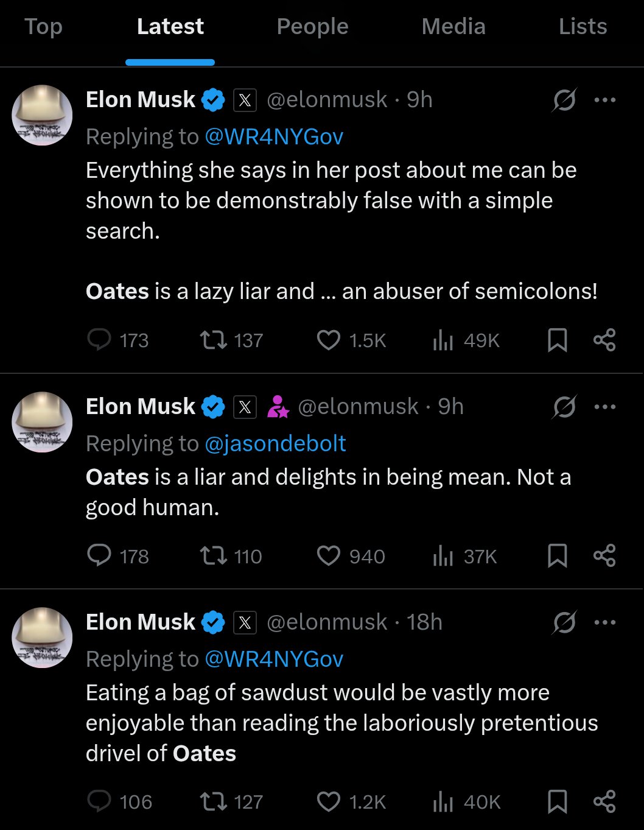The width and height of the screenshot is (644, 830).
Task: Open the @jasondebolt profile link
Action: pyautogui.click(x=276, y=443)
